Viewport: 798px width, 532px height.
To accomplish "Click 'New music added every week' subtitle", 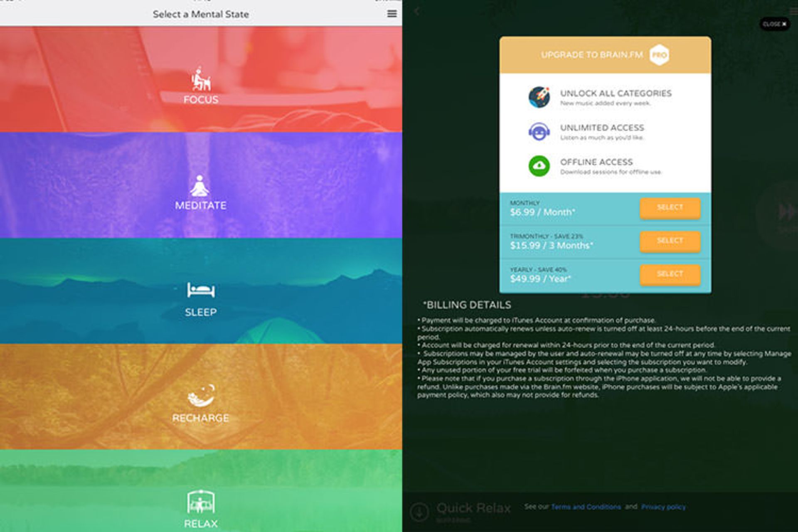I will click(x=605, y=103).
